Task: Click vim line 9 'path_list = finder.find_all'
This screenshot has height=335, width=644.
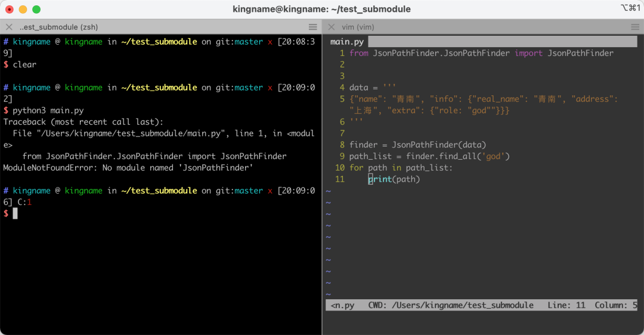Action: point(429,156)
